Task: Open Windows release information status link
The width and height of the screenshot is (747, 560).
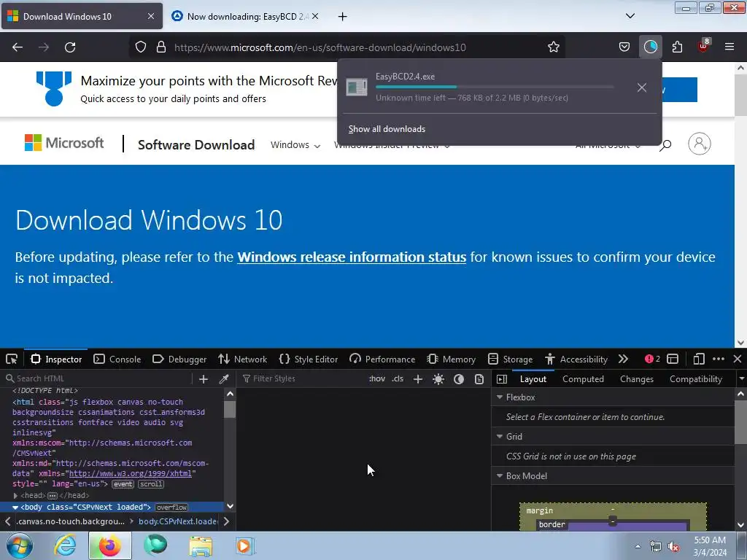Action: click(352, 257)
